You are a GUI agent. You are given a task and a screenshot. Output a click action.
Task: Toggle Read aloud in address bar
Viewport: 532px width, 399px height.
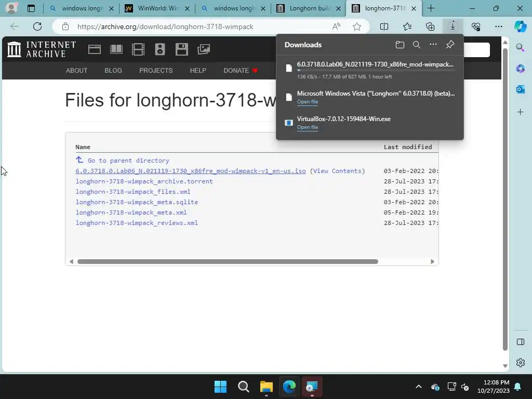click(336, 26)
